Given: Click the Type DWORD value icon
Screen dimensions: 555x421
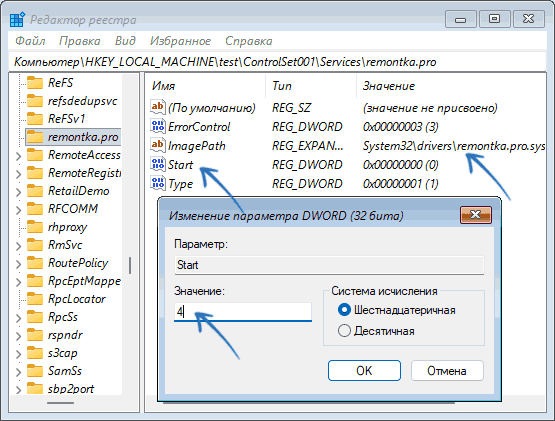Looking at the screenshot, I should click(158, 183).
